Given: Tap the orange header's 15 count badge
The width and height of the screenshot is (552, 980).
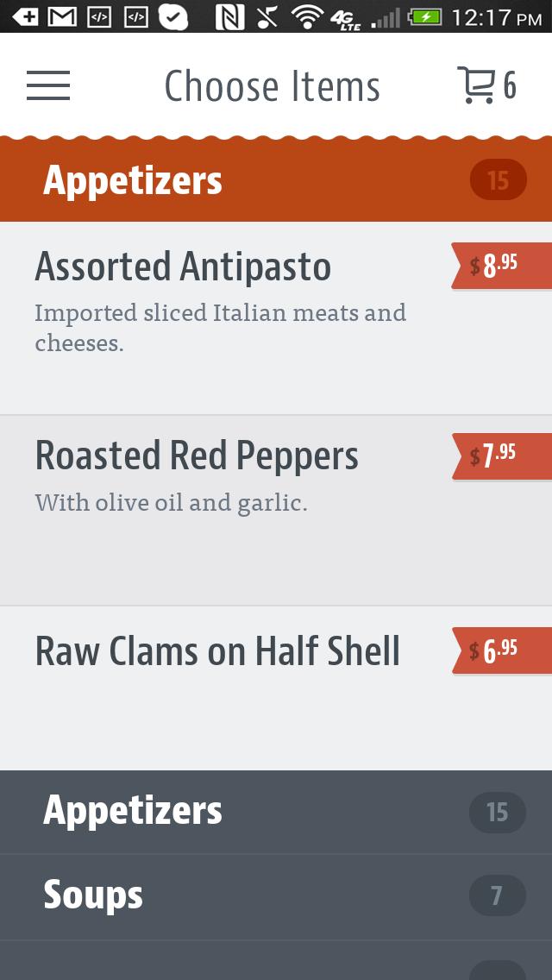Looking at the screenshot, I should click(498, 180).
